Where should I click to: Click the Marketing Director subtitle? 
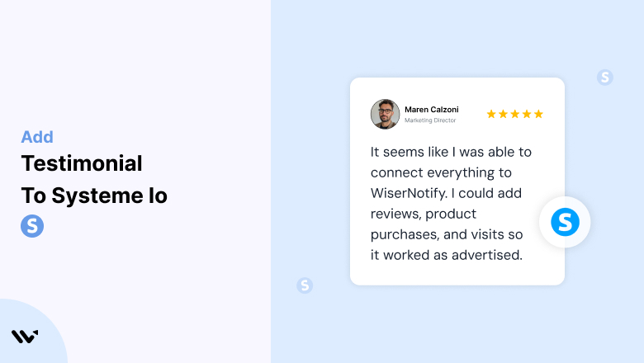(x=430, y=120)
